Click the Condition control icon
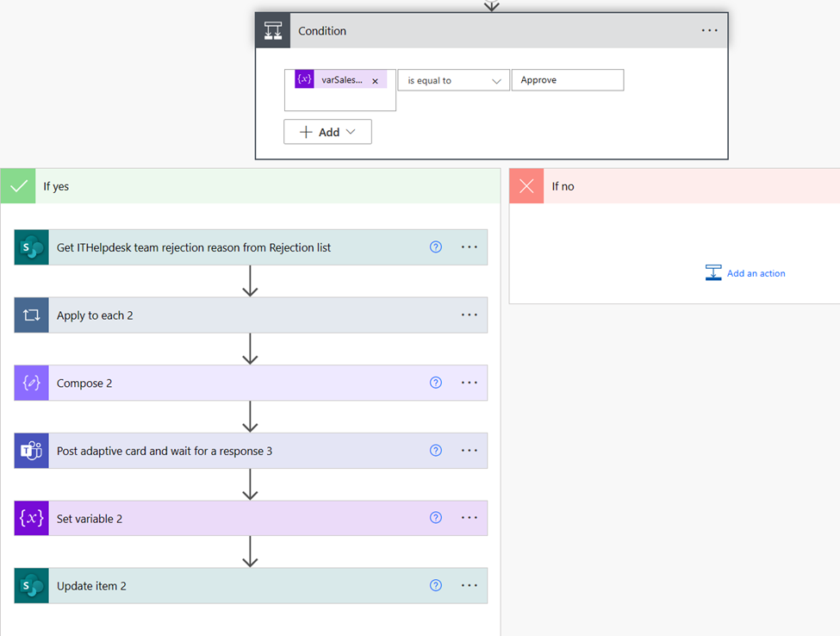The image size is (840, 636). 273,31
